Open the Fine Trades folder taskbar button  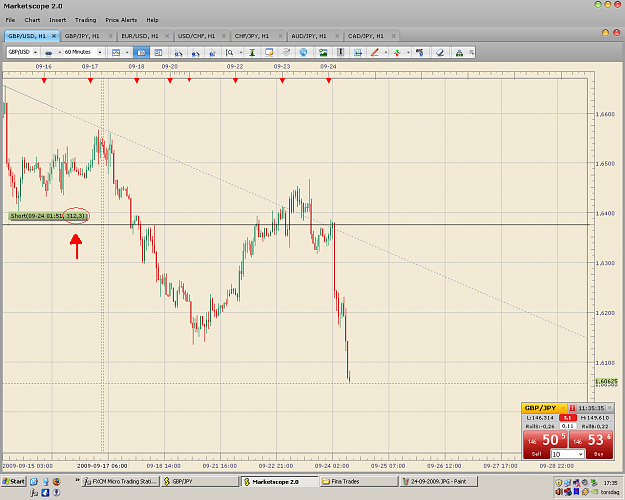[359, 481]
